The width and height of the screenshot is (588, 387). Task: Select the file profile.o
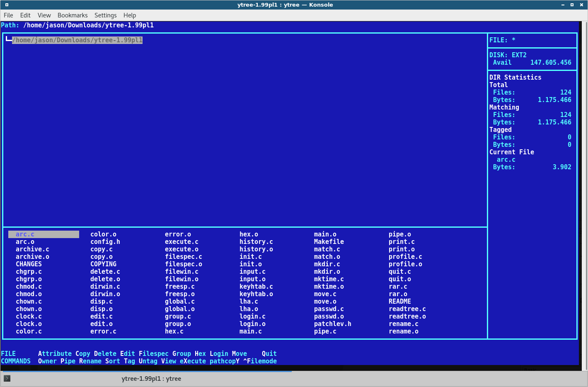pyautogui.click(x=406, y=264)
